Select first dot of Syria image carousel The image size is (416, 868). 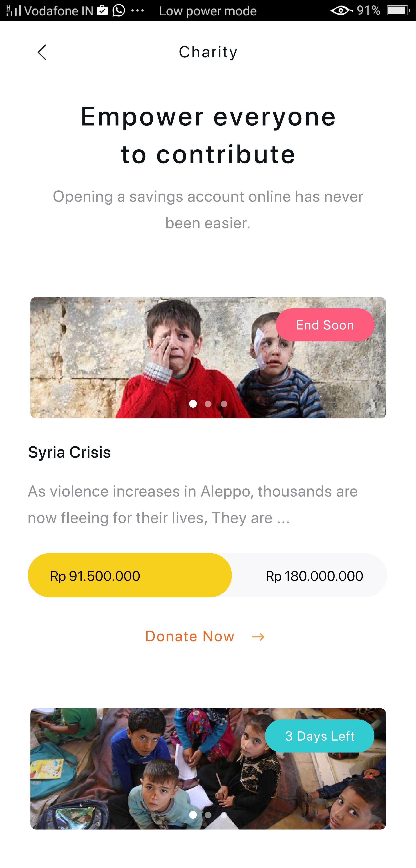[193, 404]
